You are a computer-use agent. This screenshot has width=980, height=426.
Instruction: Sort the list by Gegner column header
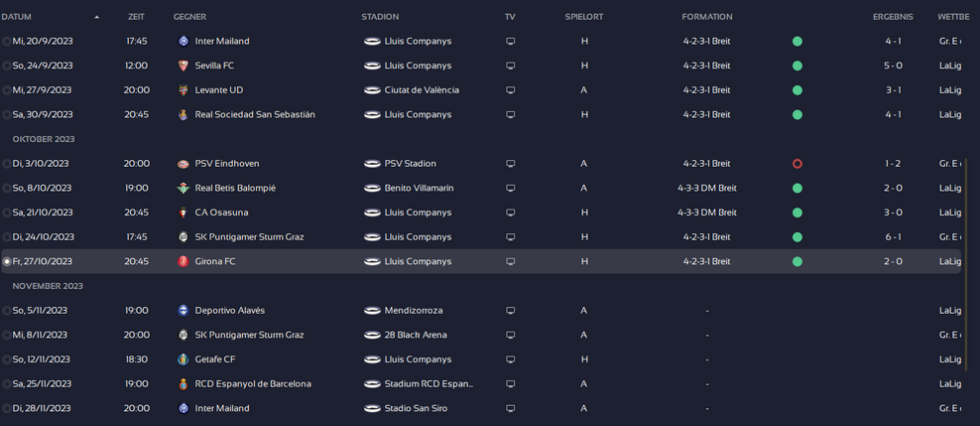(x=189, y=17)
